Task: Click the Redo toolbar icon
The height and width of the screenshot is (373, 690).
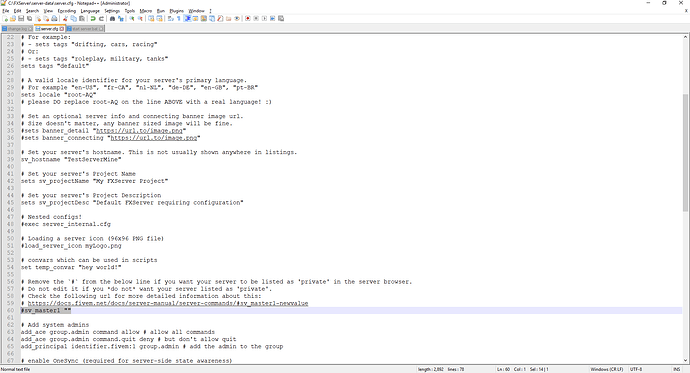Action: (x=101, y=18)
